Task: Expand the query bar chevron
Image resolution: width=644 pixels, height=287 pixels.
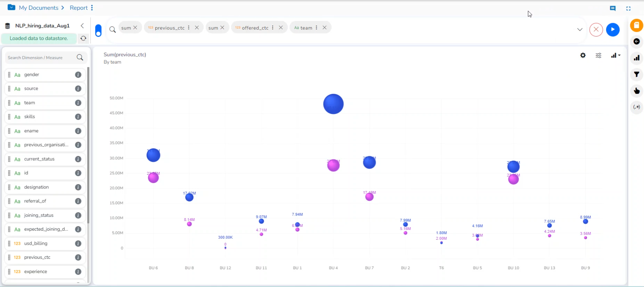Action: pyautogui.click(x=580, y=30)
